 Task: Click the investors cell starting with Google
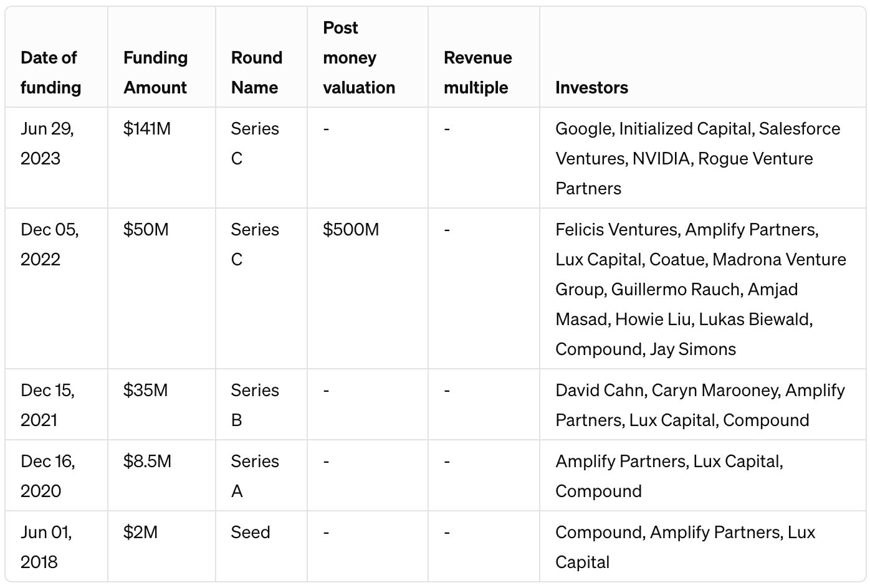click(x=702, y=158)
